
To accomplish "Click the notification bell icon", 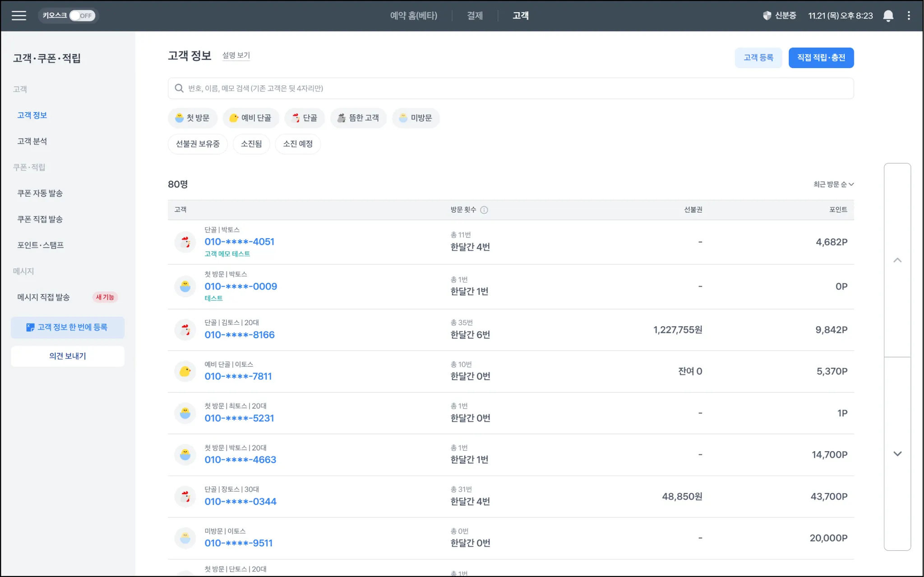I will (x=888, y=16).
